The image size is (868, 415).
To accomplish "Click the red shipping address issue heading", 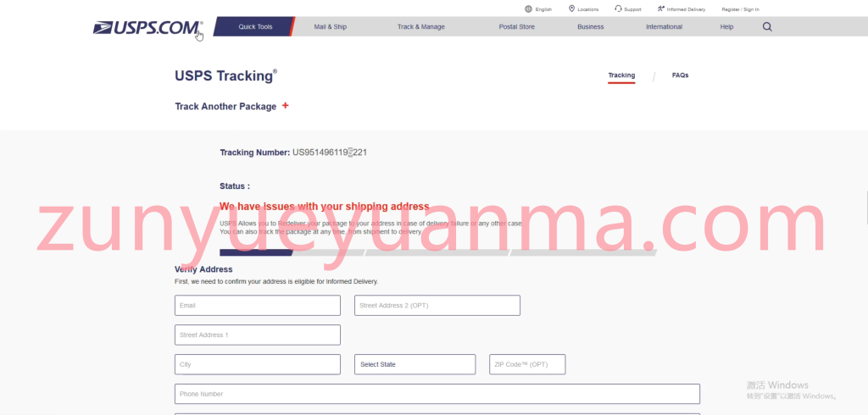I will [325, 207].
